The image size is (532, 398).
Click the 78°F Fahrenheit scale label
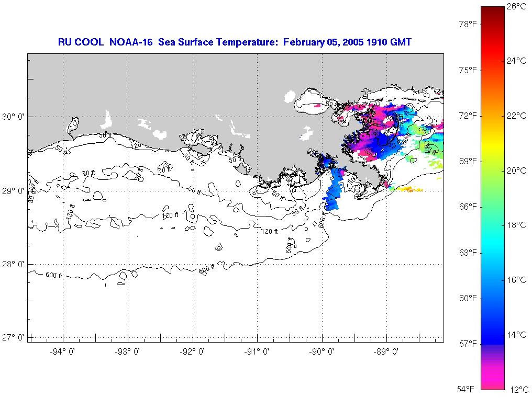click(x=468, y=24)
